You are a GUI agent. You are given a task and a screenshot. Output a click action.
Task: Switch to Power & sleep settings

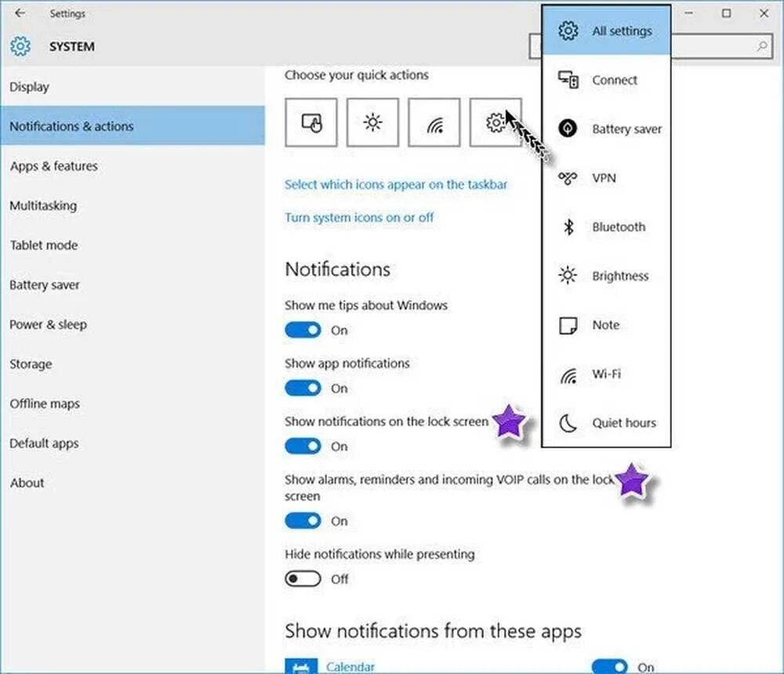(x=48, y=324)
